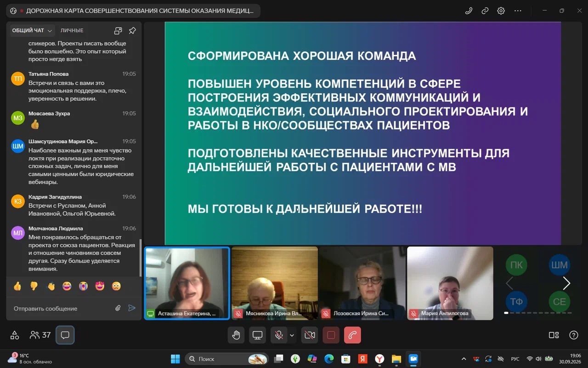The height and width of the screenshot is (368, 588).
Task: Open the ОБЩИЙ ЧАТ dropdown
Action: click(x=32, y=30)
